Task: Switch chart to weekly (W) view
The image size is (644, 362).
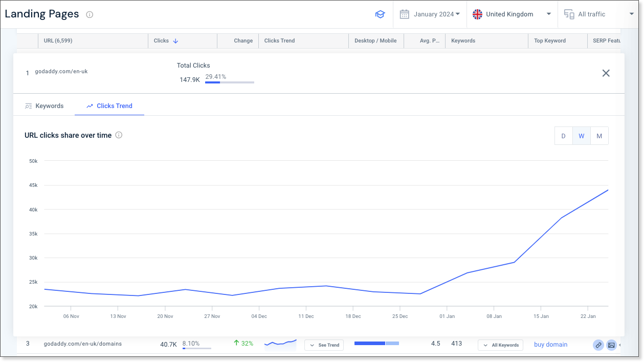Action: [582, 136]
